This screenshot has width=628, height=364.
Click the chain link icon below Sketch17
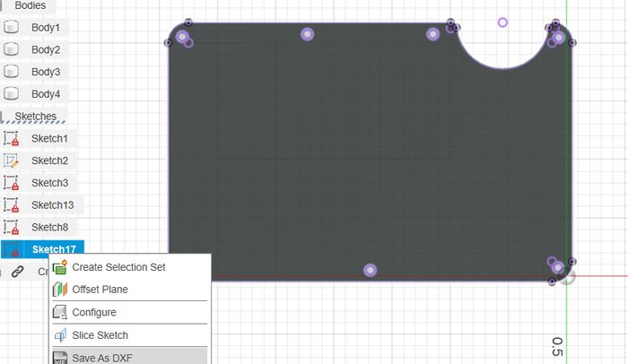(17, 272)
